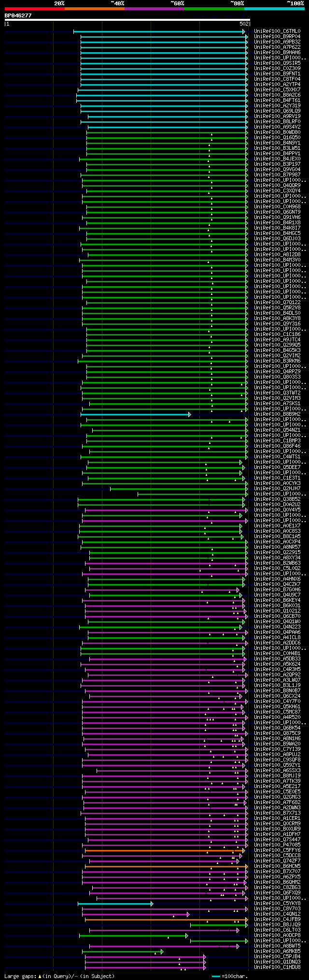Open hit UniRef100_C4JFB9
Viewport: 309px width, 980px height.
pos(277,920)
